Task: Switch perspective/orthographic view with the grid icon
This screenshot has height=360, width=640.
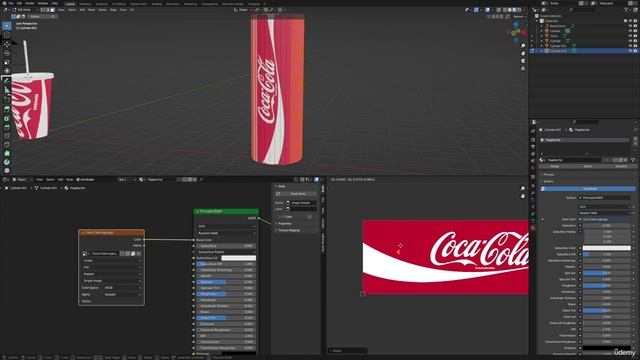Action: pos(523,69)
